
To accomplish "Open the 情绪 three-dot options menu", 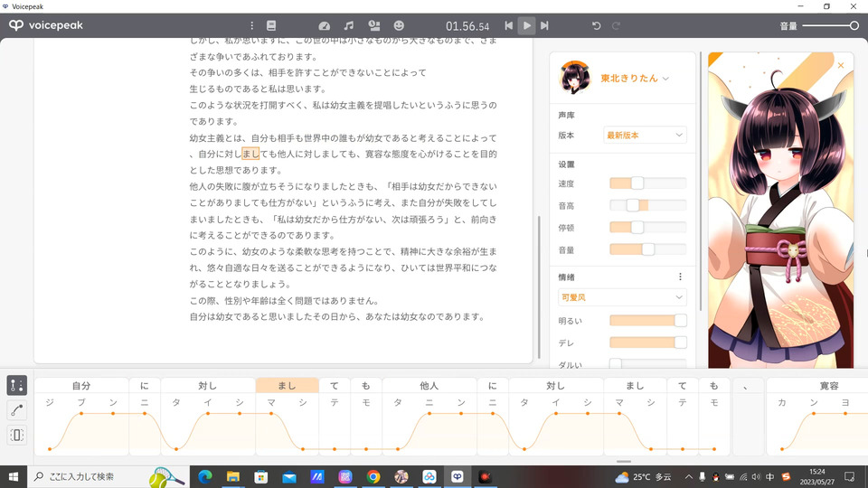I will [680, 277].
